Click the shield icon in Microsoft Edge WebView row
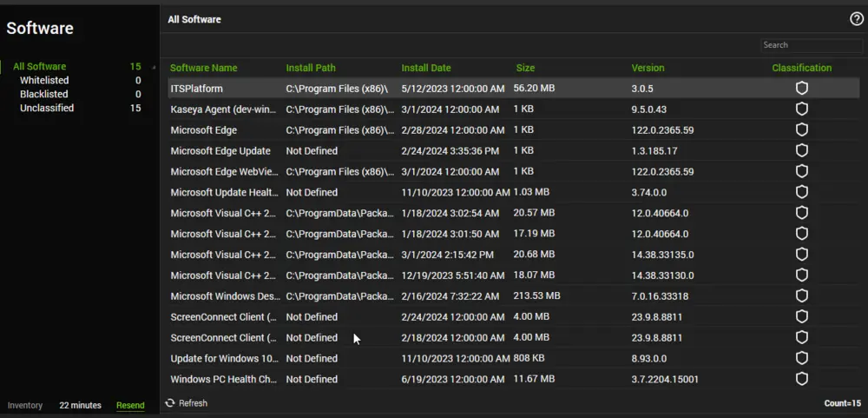 point(801,171)
